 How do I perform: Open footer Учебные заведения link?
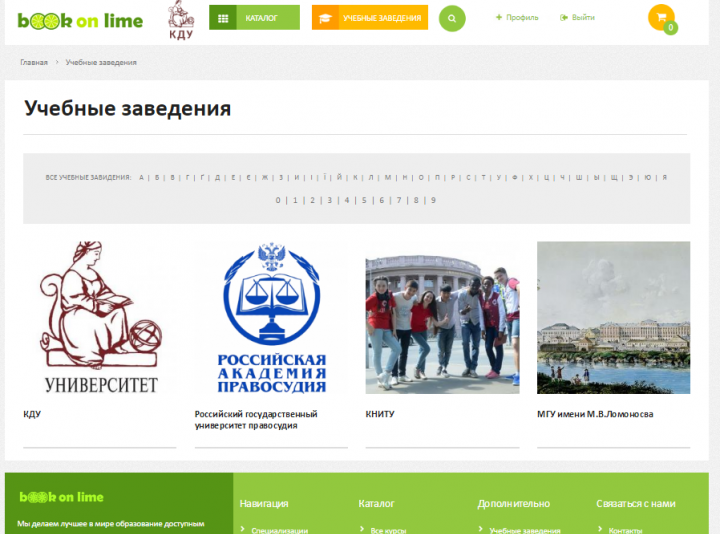click(x=525, y=530)
